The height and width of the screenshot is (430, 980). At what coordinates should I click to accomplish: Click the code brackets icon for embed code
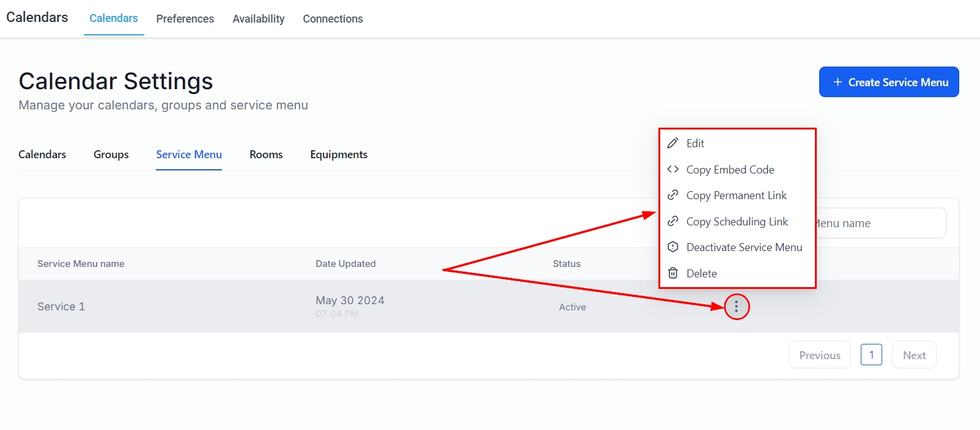coord(672,169)
